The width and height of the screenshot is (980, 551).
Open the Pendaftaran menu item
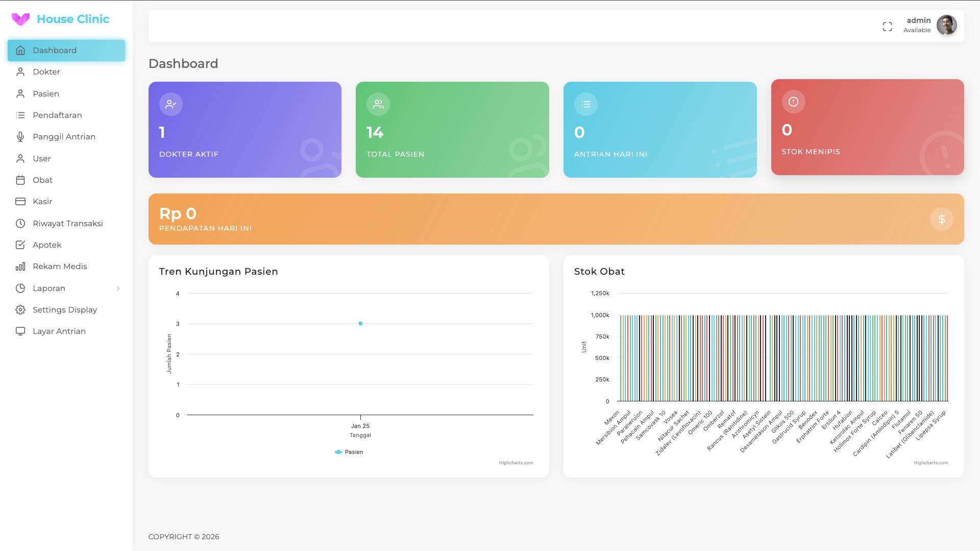(57, 115)
